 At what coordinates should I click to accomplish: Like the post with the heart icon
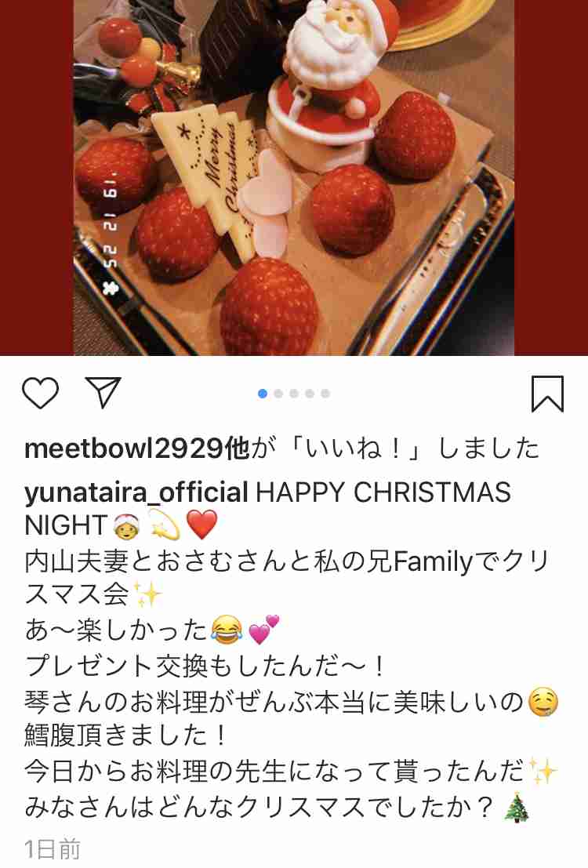[41, 393]
